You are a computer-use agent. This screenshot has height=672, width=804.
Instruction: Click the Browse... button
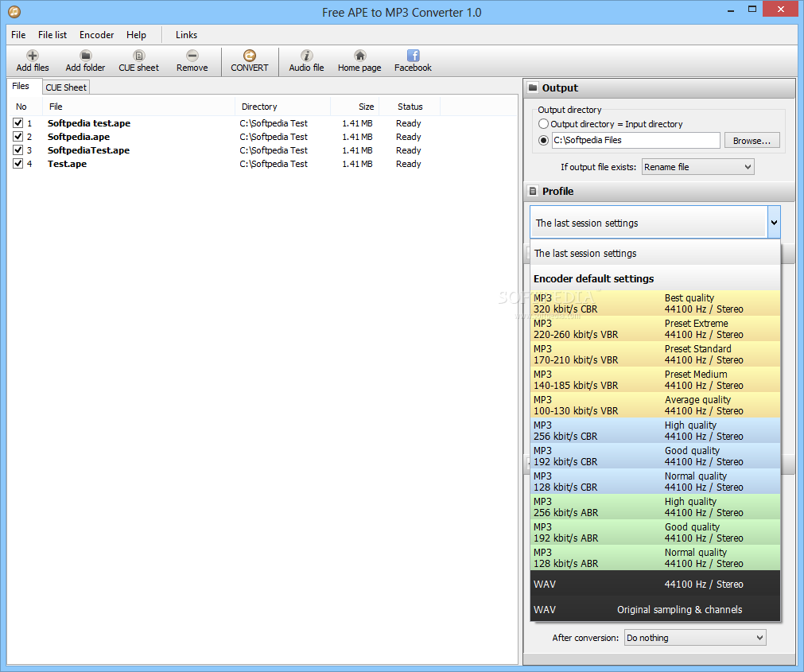point(752,141)
